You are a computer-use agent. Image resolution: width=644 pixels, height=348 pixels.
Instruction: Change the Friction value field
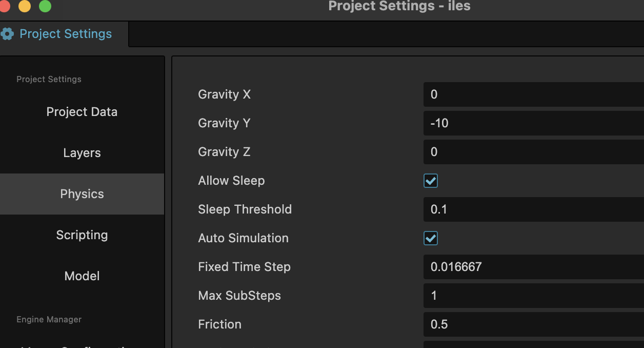coord(533,324)
